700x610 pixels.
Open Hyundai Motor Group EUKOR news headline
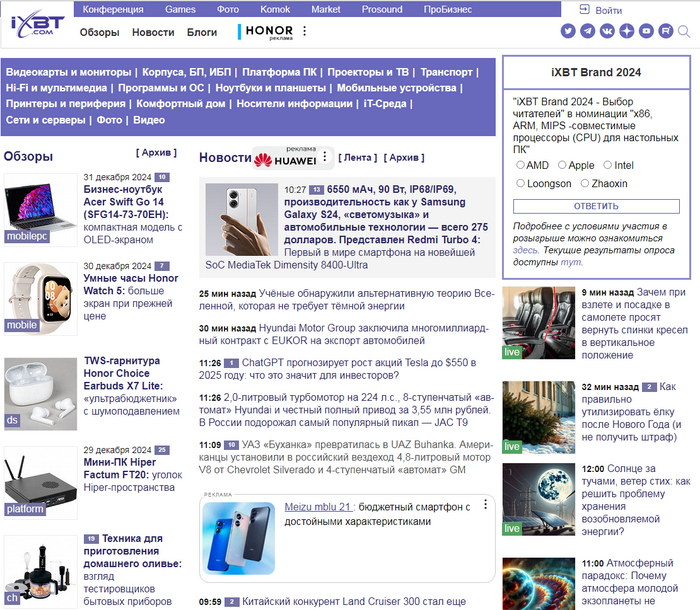point(344,334)
